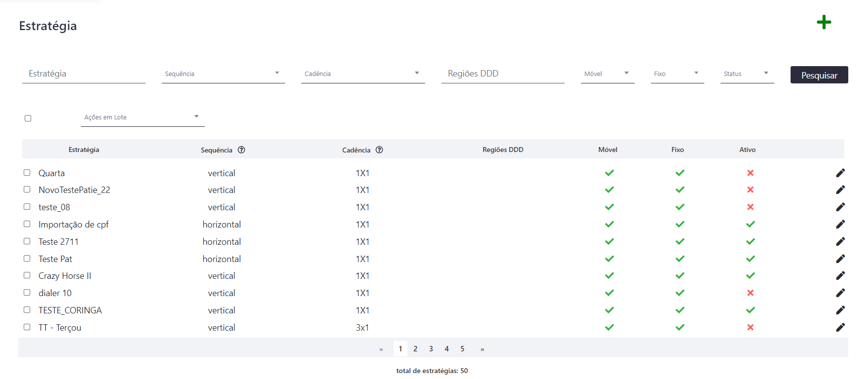Click the Ativo green check for Teste 2711

pyautogui.click(x=750, y=241)
